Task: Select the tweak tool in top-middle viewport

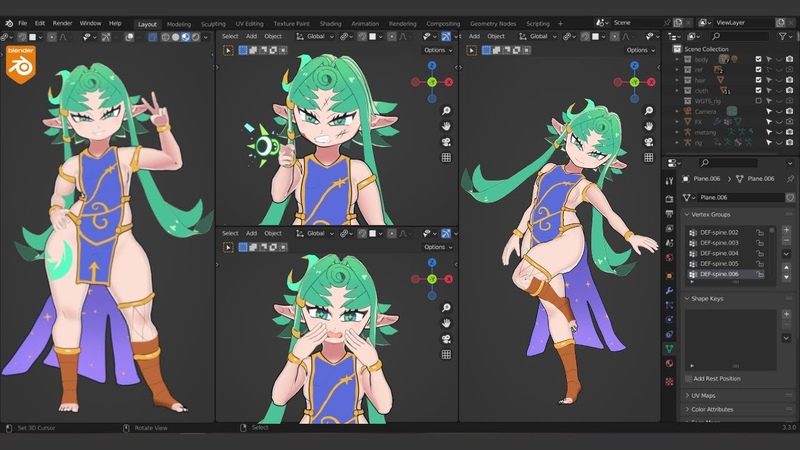Action: [228, 51]
